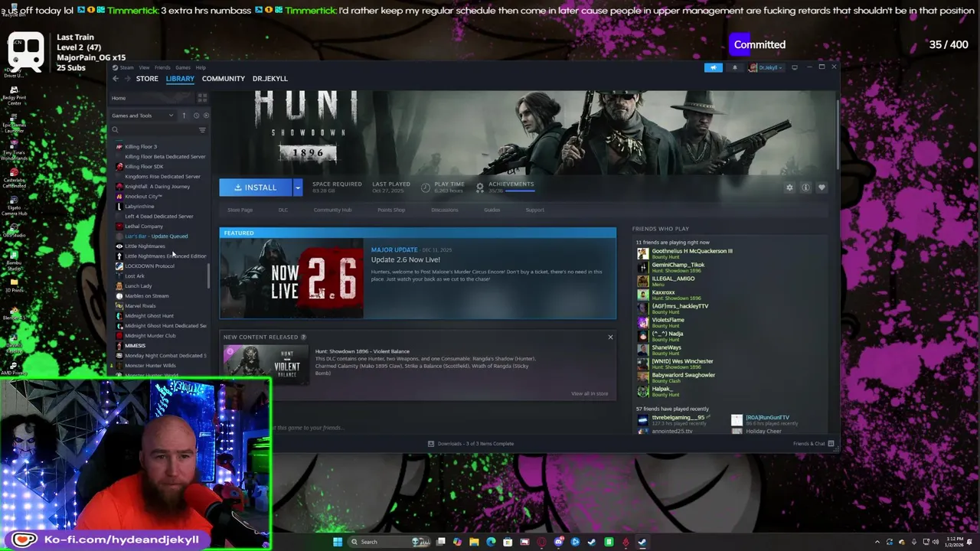Open Hunt Store Page link
Screen dimensions: 980x551
pyautogui.click(x=240, y=210)
